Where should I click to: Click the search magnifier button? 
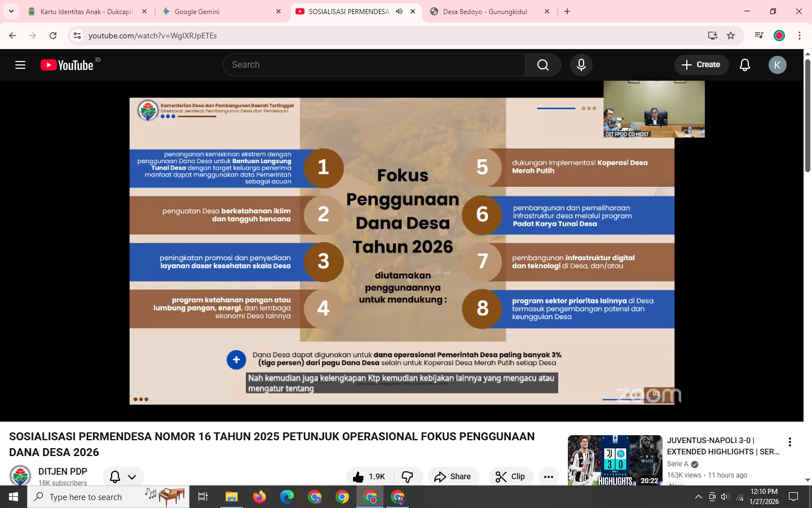(x=542, y=64)
